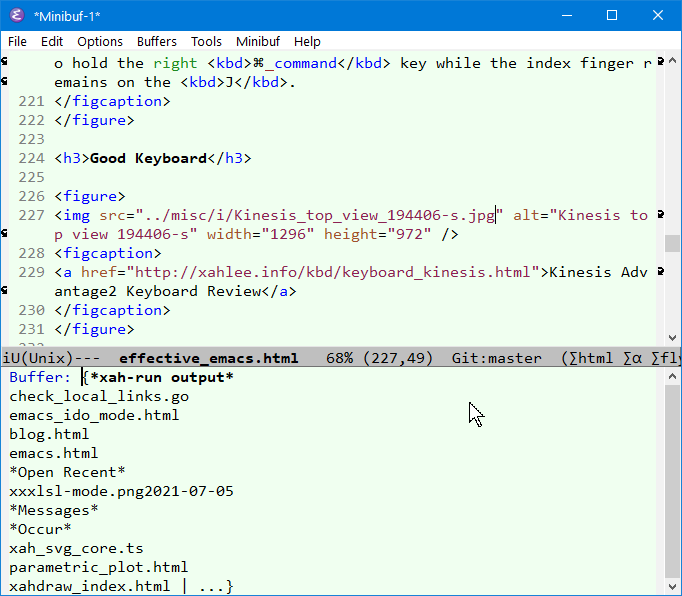Click the ∑α minor mode indicator

(x=632, y=358)
